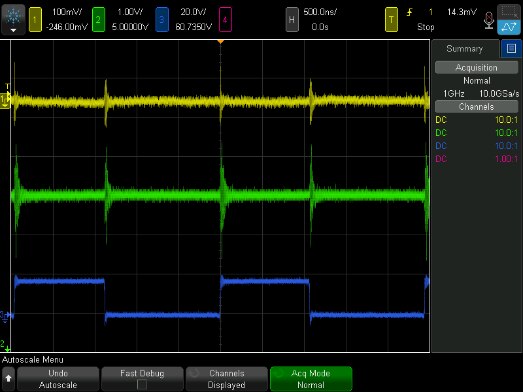Open the Channels summary section
Image resolution: width=523 pixels, height=392 pixels.
(476, 107)
